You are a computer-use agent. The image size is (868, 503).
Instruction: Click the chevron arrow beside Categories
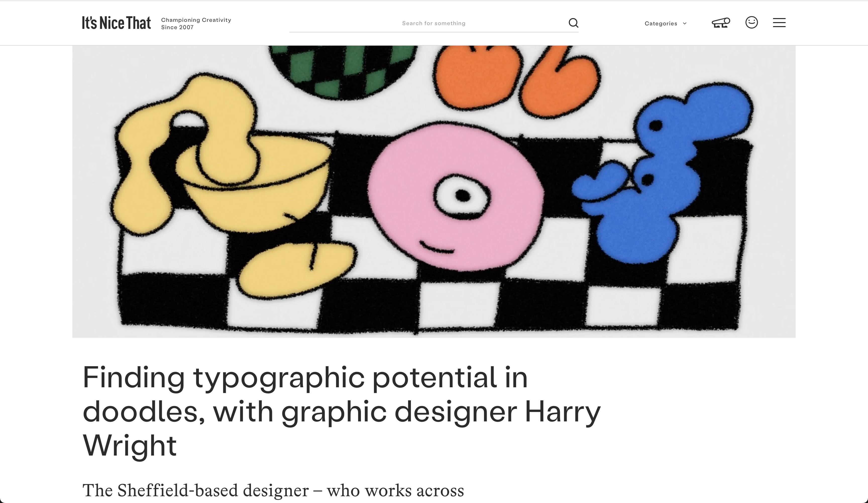click(x=684, y=23)
